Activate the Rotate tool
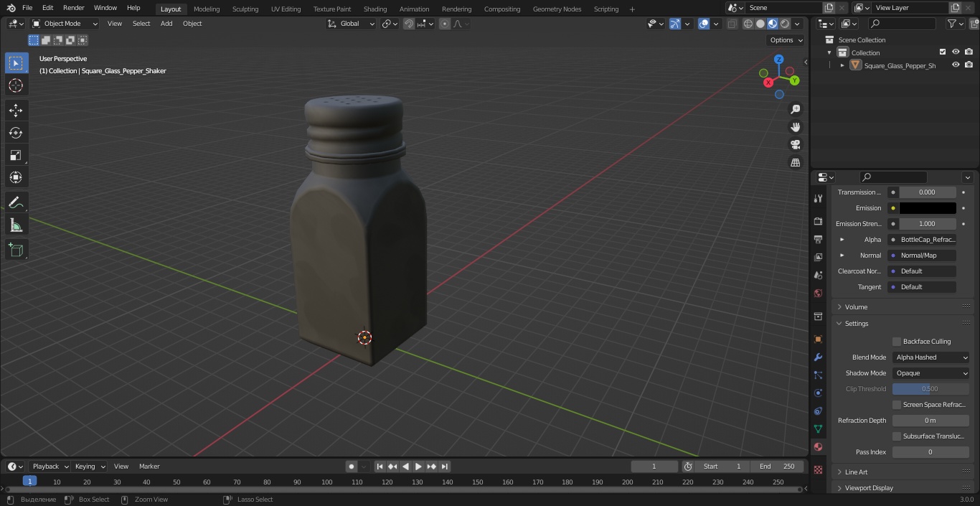The image size is (980, 506). 16,133
